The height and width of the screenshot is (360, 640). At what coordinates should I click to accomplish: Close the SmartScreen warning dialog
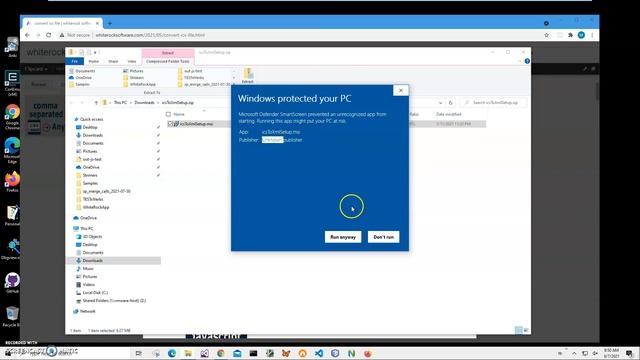[x=400, y=90]
